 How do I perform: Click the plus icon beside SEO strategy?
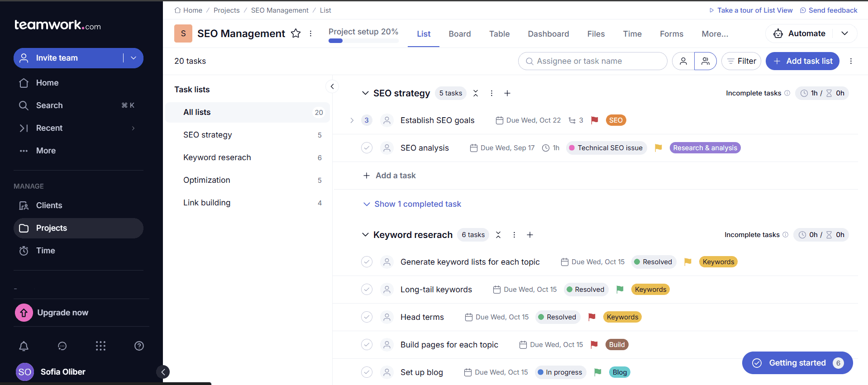[507, 93]
